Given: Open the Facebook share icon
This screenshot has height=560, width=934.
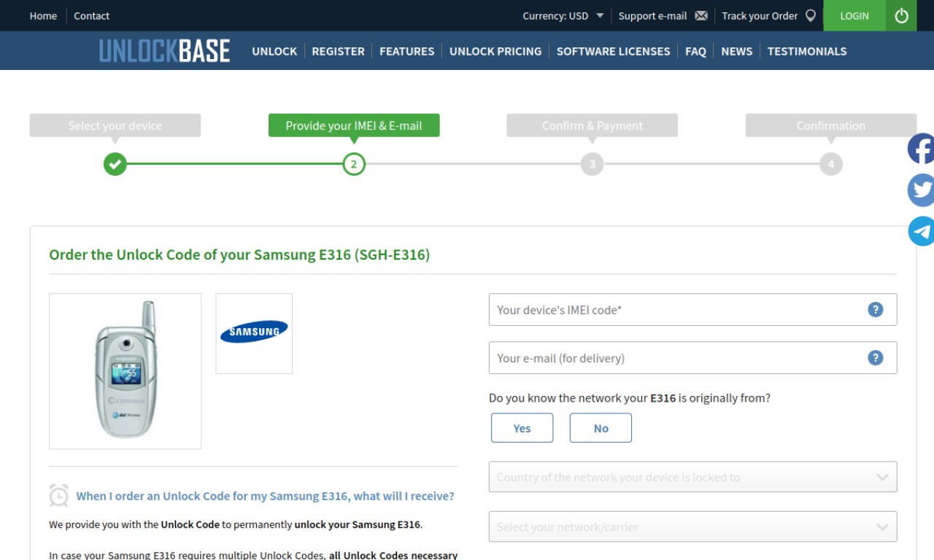Looking at the screenshot, I should point(921,149).
